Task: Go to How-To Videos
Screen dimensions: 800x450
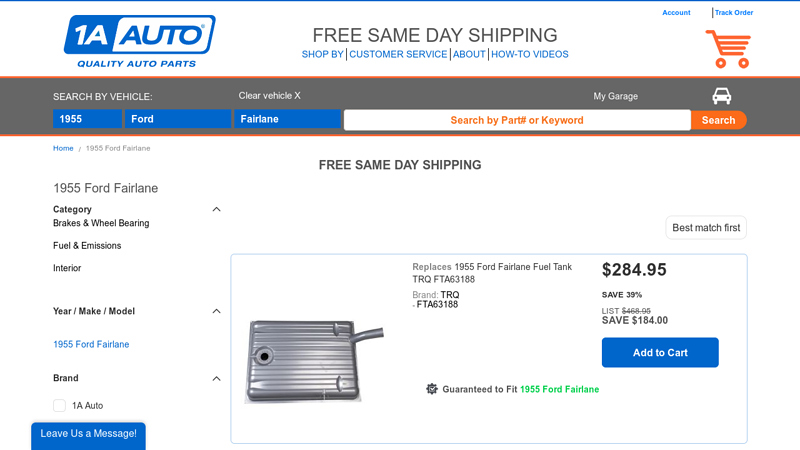Action: click(529, 54)
